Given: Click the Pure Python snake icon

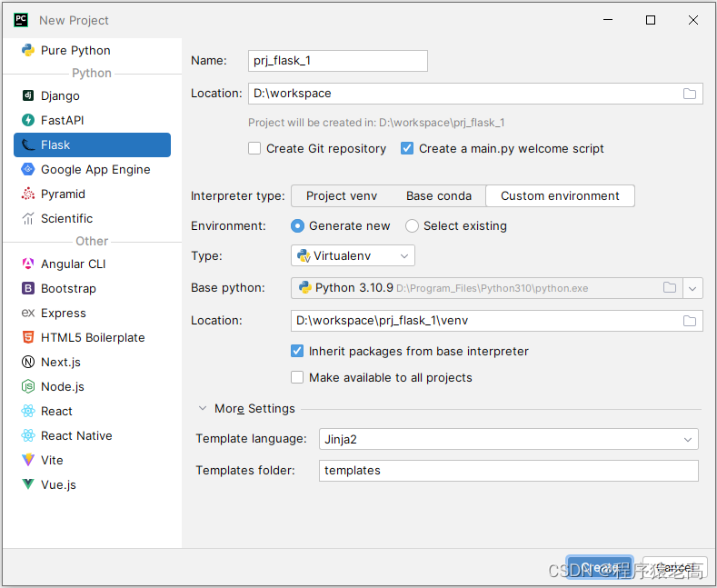Looking at the screenshot, I should pyautogui.click(x=28, y=50).
